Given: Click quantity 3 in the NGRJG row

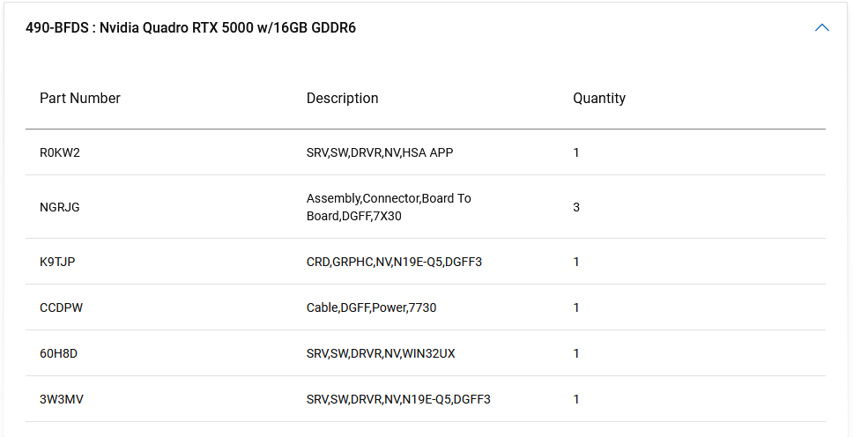Looking at the screenshot, I should coord(576,207).
